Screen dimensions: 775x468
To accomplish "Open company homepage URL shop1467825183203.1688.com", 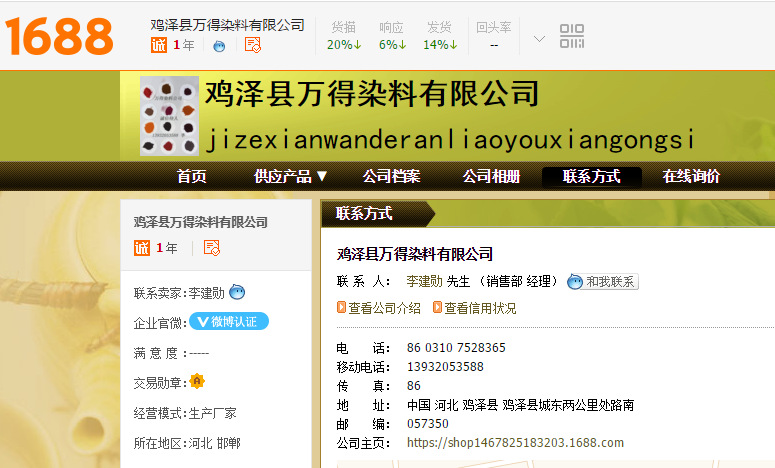I will (516, 443).
